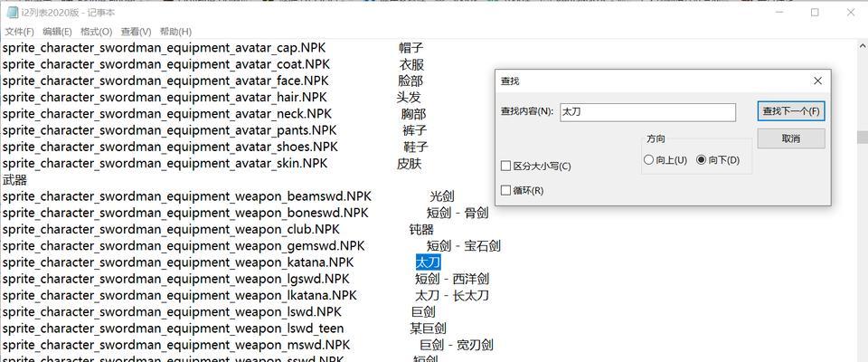
Task: Click the 武器 heading line
Action: (x=14, y=180)
